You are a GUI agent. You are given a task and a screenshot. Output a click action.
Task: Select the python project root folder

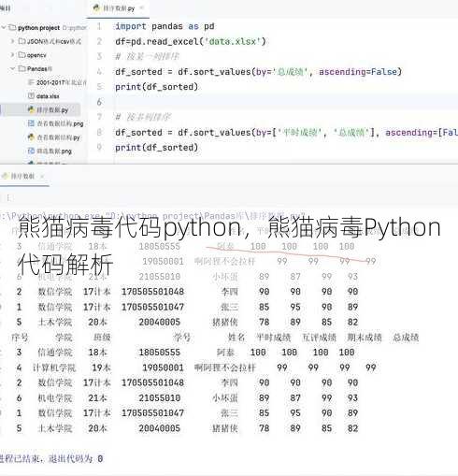point(38,28)
